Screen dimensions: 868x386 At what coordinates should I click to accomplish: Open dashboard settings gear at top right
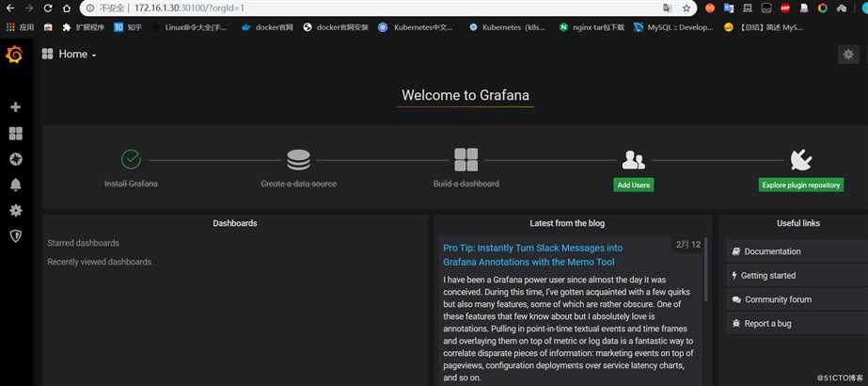click(x=848, y=55)
